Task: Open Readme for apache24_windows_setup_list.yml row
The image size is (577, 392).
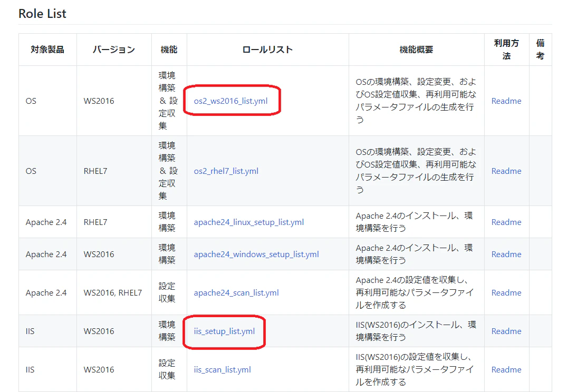Action: click(506, 254)
